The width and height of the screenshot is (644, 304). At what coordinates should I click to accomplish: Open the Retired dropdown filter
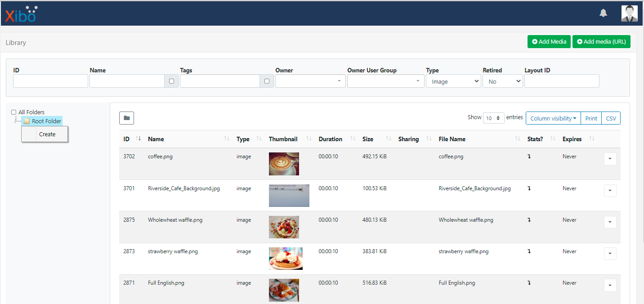point(502,81)
